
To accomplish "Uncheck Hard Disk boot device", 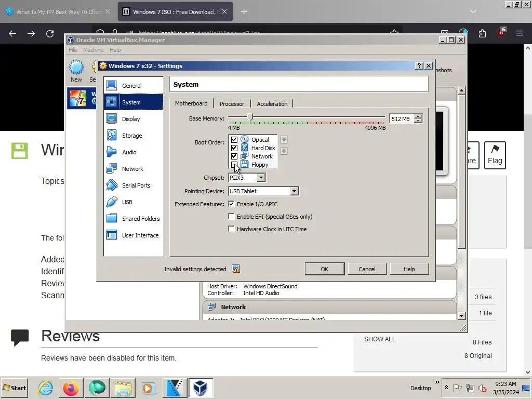I will (234, 148).
